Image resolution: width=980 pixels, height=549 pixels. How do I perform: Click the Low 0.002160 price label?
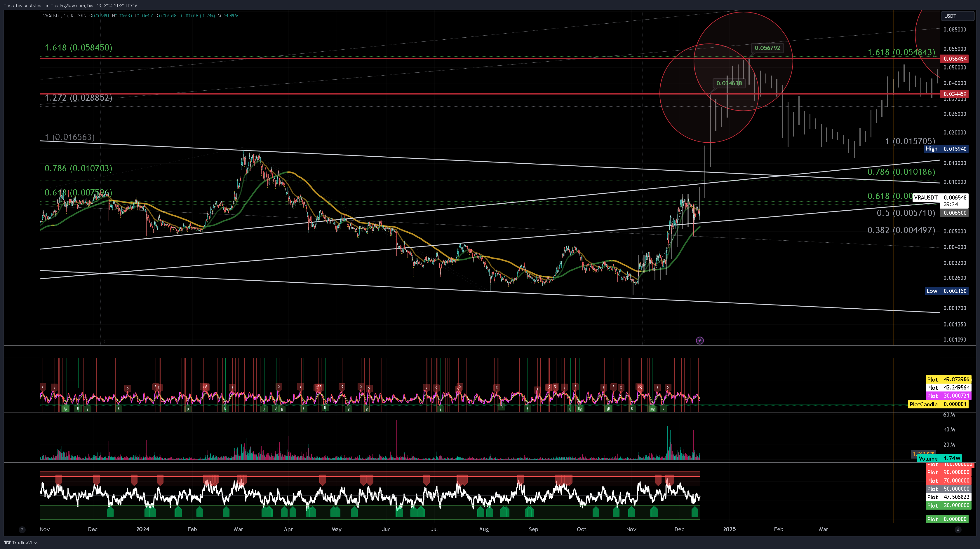point(946,291)
